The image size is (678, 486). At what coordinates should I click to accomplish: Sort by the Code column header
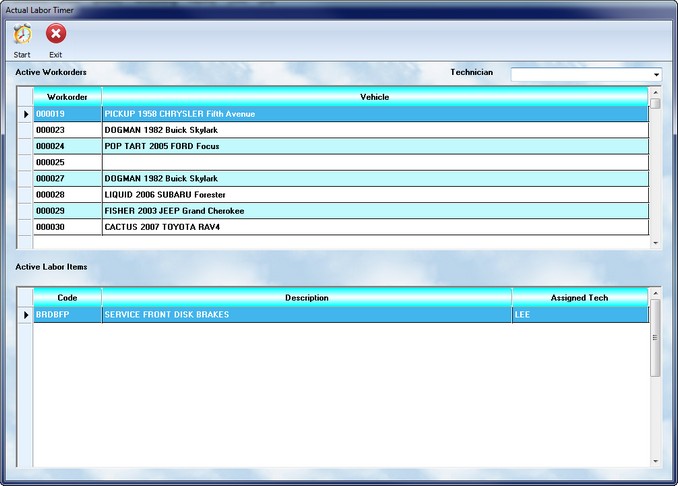click(67, 297)
